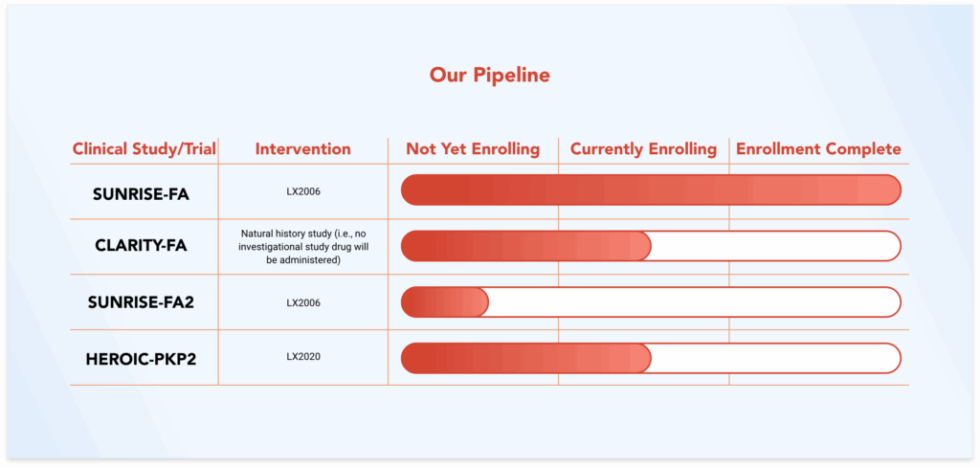Viewport: 980px width, 468px height.
Task: Open the CLARITY-FA study name
Action: tap(141, 246)
